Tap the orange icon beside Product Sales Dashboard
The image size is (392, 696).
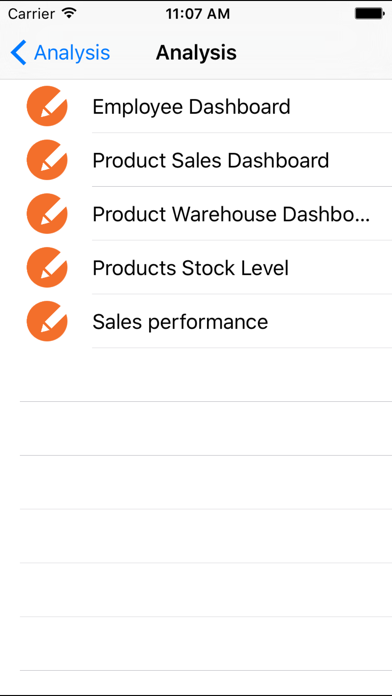point(47,160)
